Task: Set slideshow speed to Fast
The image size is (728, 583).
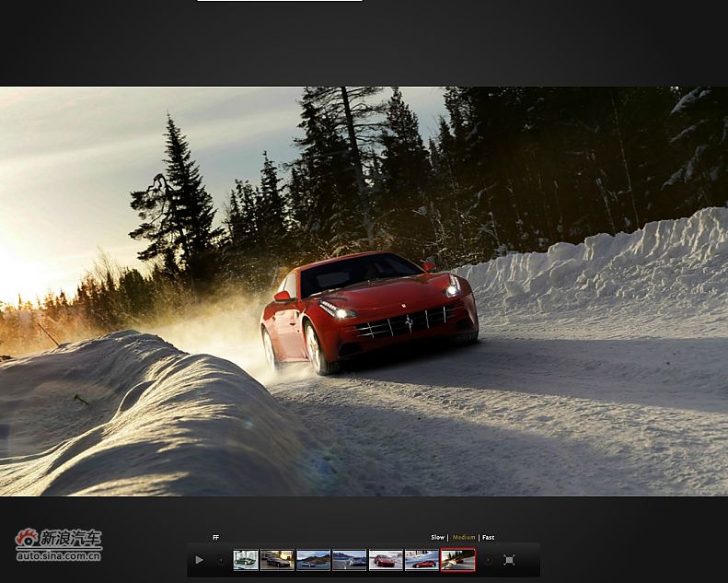Action: coord(489,537)
